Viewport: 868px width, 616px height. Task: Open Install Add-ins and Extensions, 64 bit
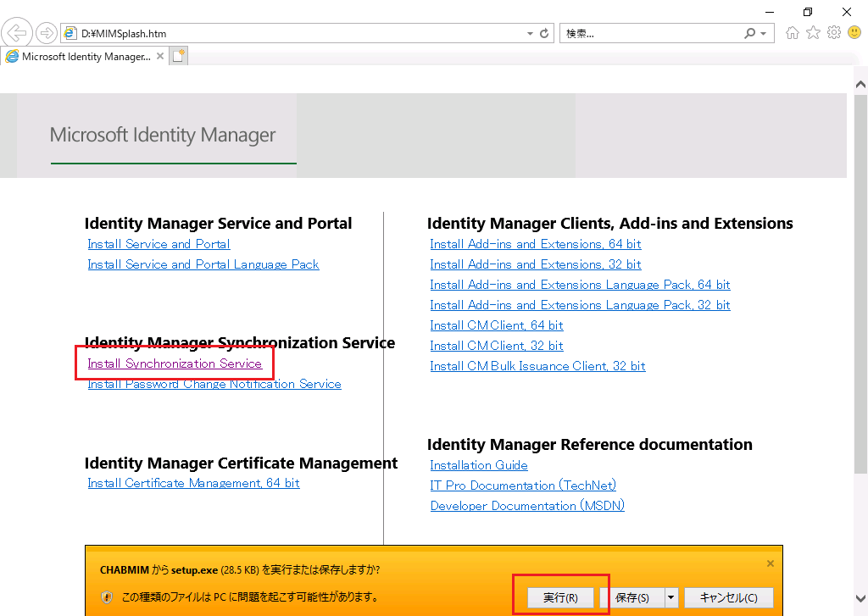point(536,244)
